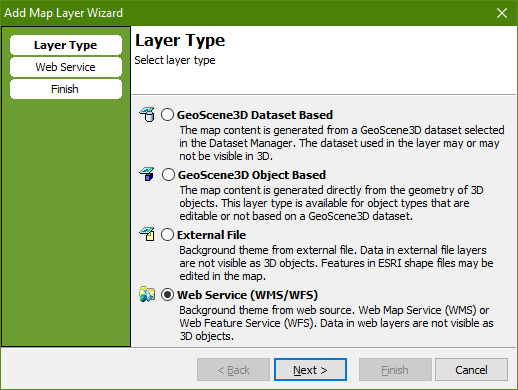
Task: Go to the Layer Type wizard step
Action: point(66,45)
